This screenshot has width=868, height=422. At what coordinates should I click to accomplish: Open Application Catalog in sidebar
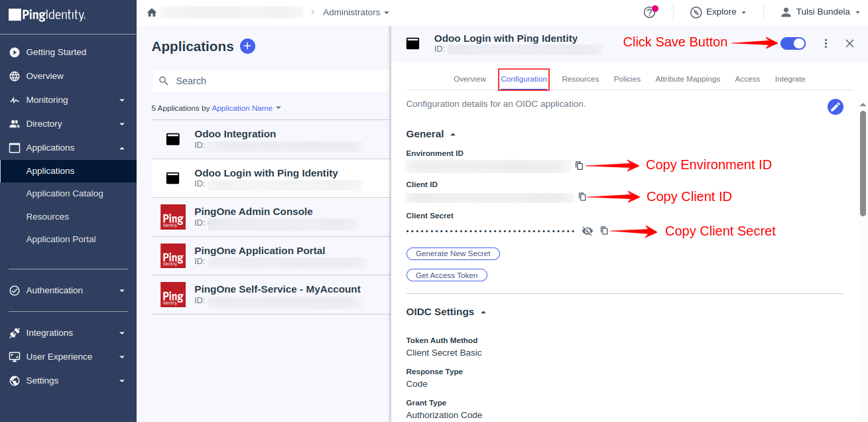click(x=65, y=194)
